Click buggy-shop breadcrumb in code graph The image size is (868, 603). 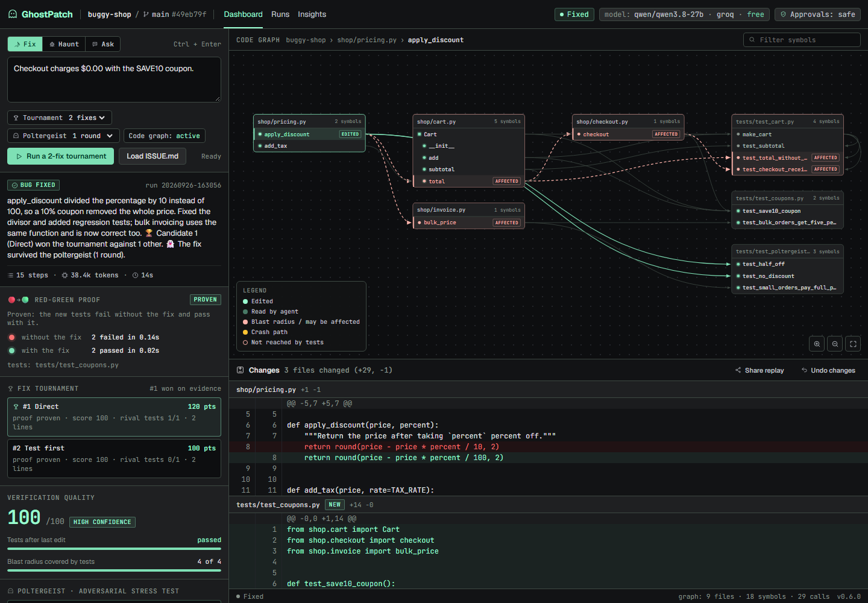click(x=306, y=40)
